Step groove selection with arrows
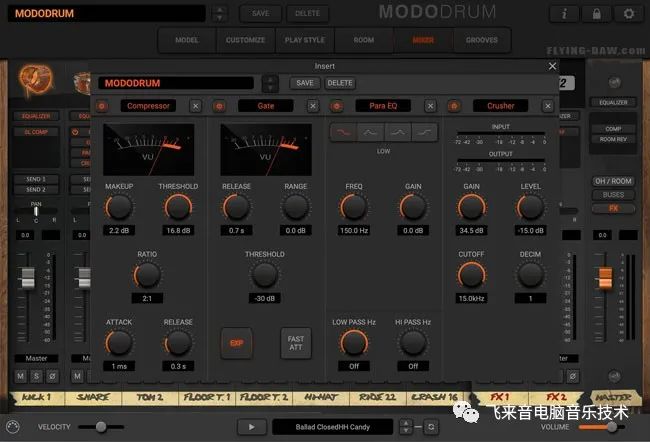The height and width of the screenshot is (442, 650). click(x=405, y=427)
